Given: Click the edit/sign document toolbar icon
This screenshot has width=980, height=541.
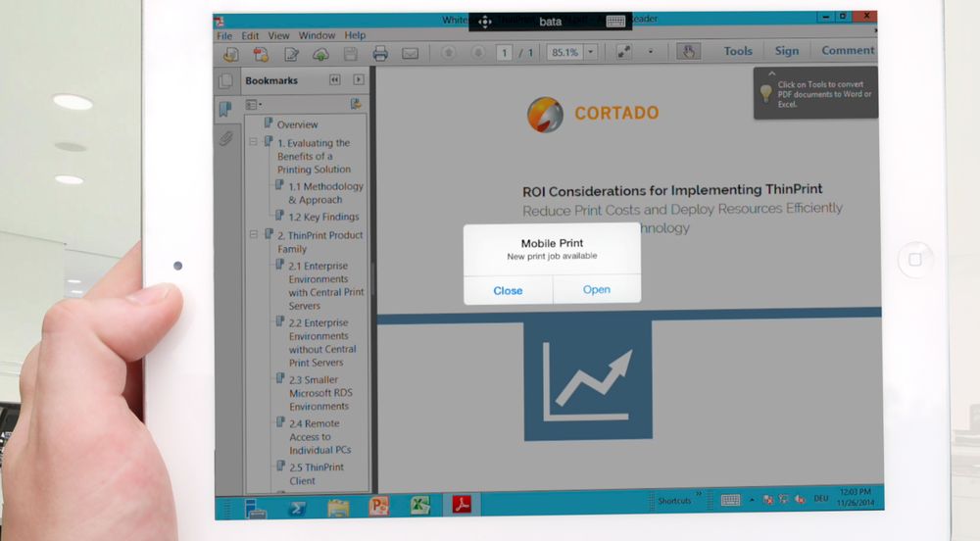Looking at the screenshot, I should (291, 54).
